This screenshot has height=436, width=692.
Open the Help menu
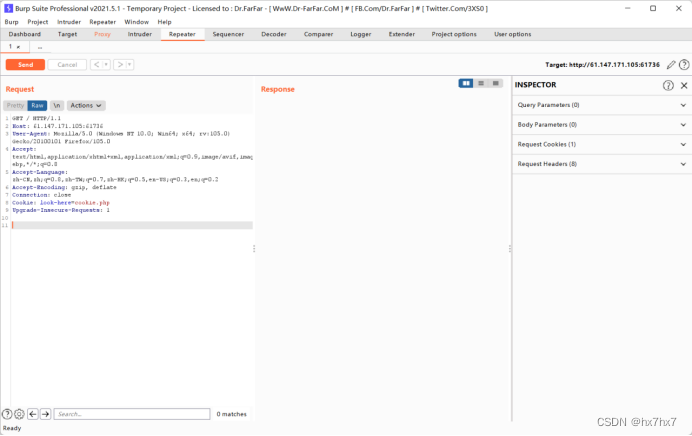click(164, 22)
